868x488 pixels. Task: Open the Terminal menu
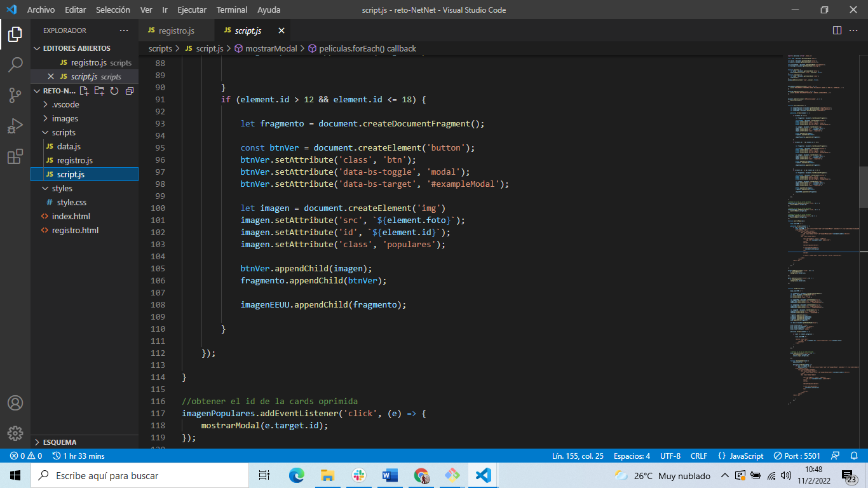pyautogui.click(x=232, y=10)
